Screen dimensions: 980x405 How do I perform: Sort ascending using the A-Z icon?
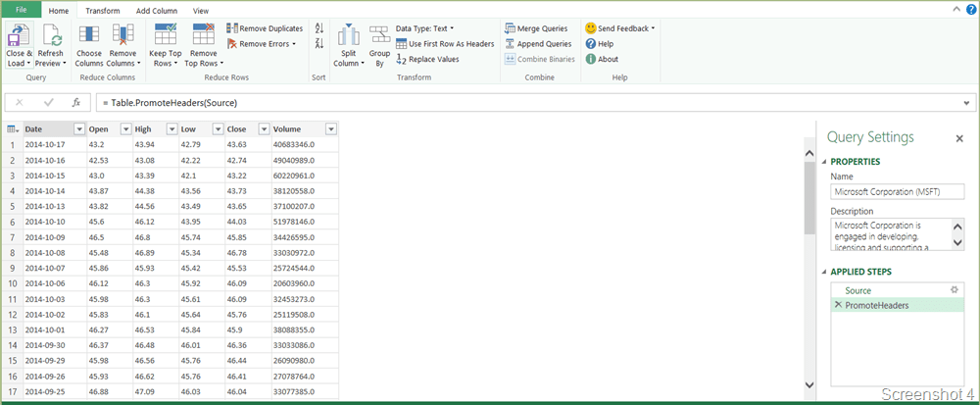[319, 29]
